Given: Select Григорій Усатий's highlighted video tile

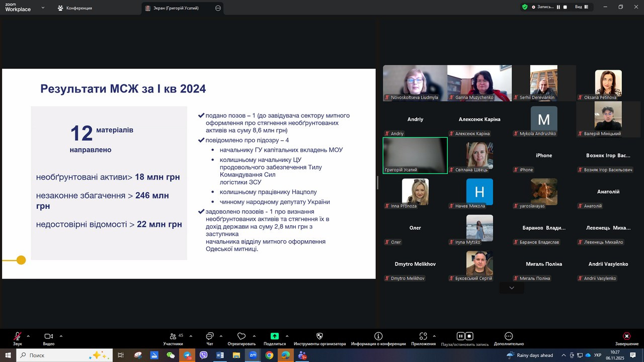Looking at the screenshot, I should [x=415, y=155].
